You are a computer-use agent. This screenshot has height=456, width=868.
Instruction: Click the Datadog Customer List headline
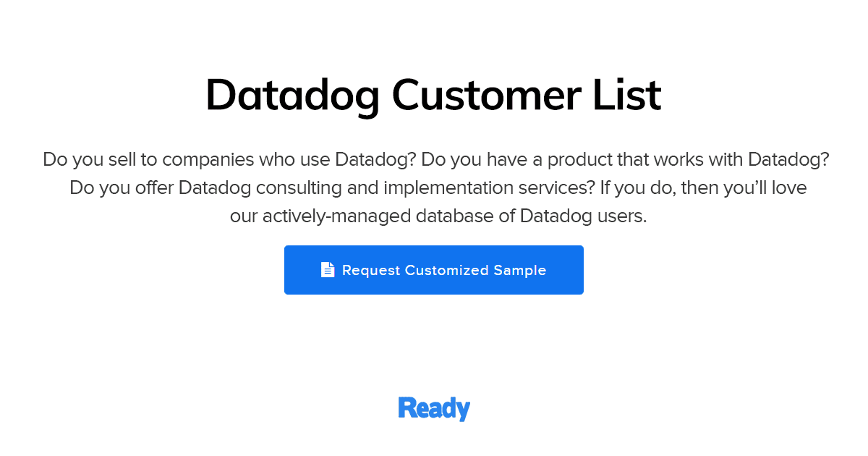coord(433,95)
